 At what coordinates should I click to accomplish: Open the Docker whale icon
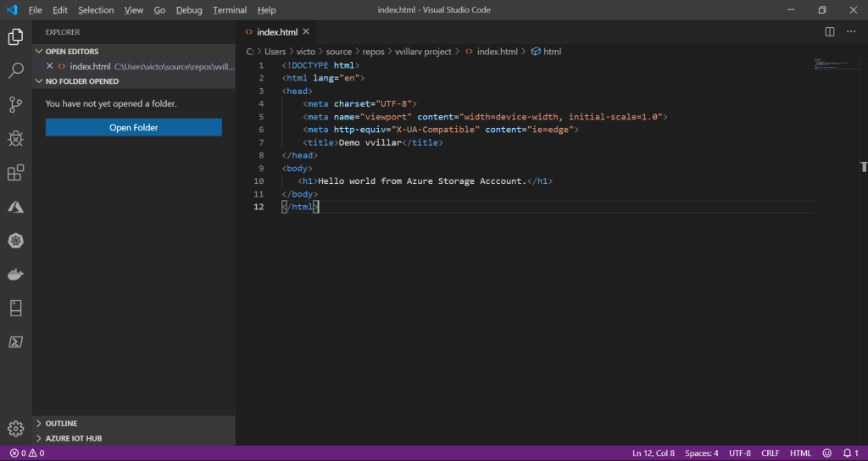pos(15,275)
